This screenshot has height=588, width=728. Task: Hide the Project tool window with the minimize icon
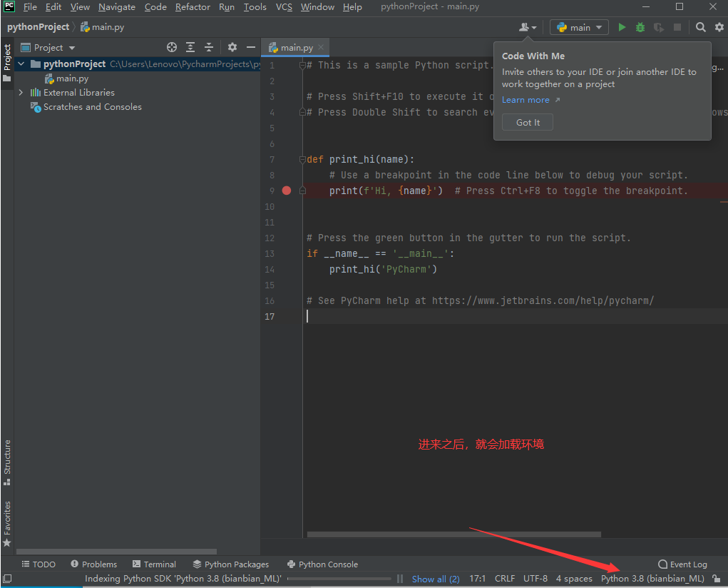pyautogui.click(x=250, y=47)
